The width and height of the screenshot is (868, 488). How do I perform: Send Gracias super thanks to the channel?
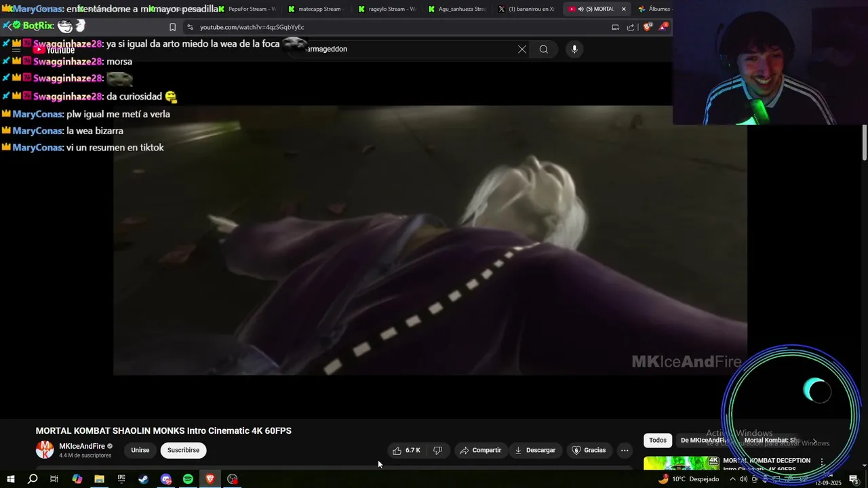pyautogui.click(x=589, y=450)
